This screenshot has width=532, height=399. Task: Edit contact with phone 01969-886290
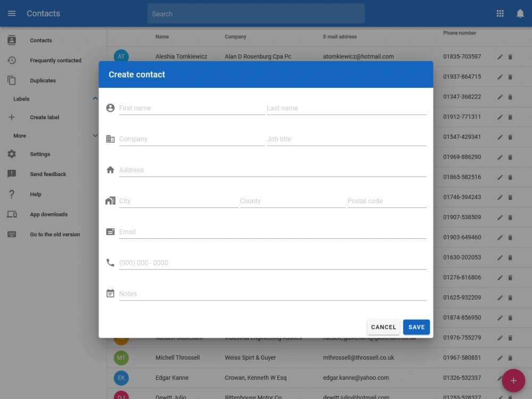point(500,157)
